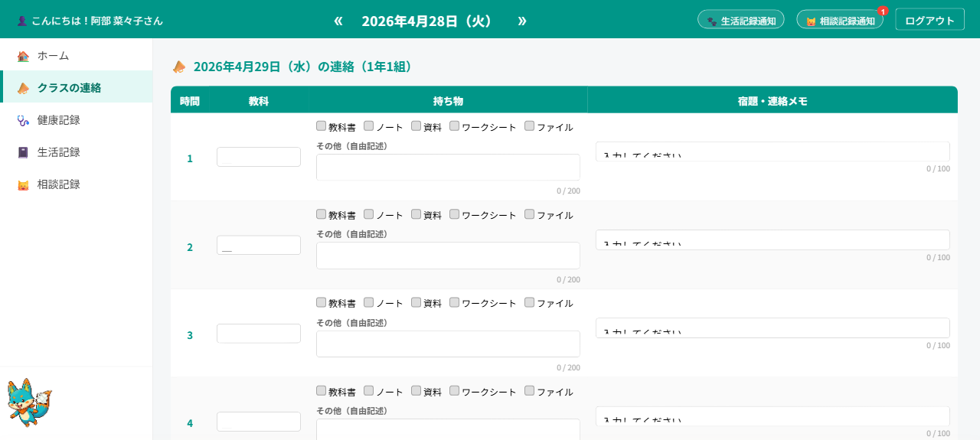Image resolution: width=980 pixels, height=440 pixels.
Task: Click period 2 その他 free-text box
Action: (x=448, y=256)
